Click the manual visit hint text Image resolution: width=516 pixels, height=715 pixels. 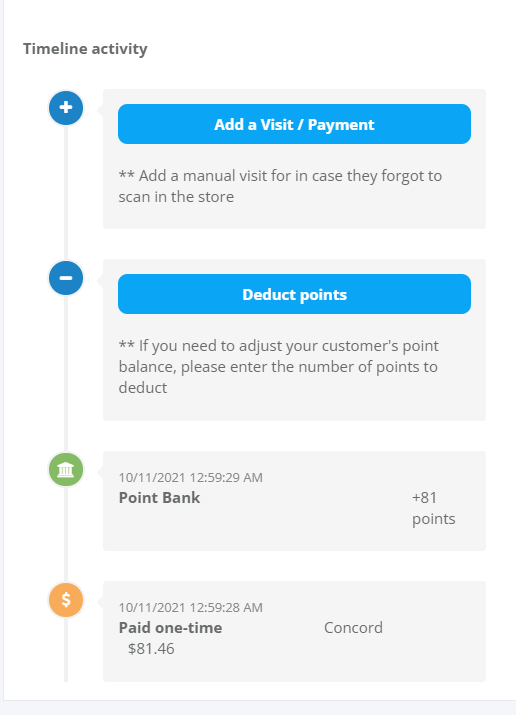coord(280,186)
